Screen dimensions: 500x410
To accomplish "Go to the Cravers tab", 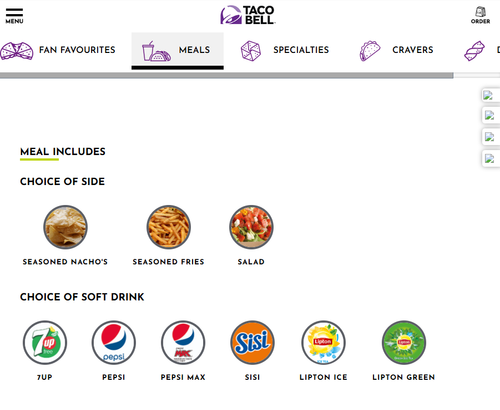I will [x=397, y=51].
